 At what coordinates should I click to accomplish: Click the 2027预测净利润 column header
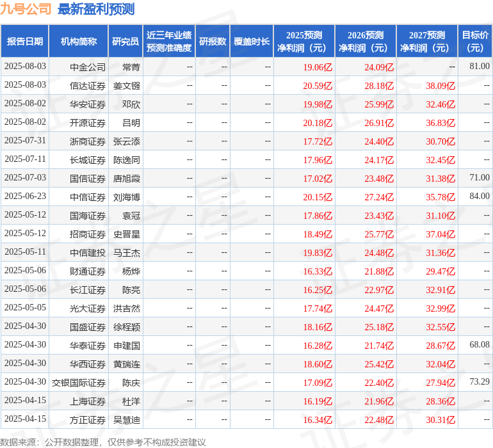427,42
